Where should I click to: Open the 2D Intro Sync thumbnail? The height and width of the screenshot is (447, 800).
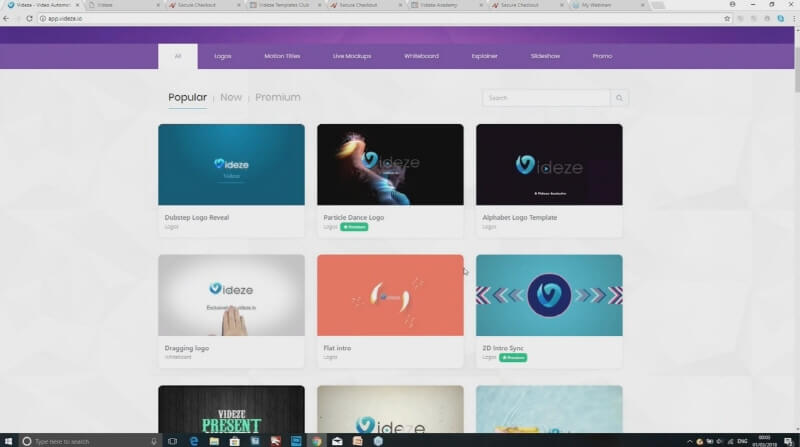point(549,295)
